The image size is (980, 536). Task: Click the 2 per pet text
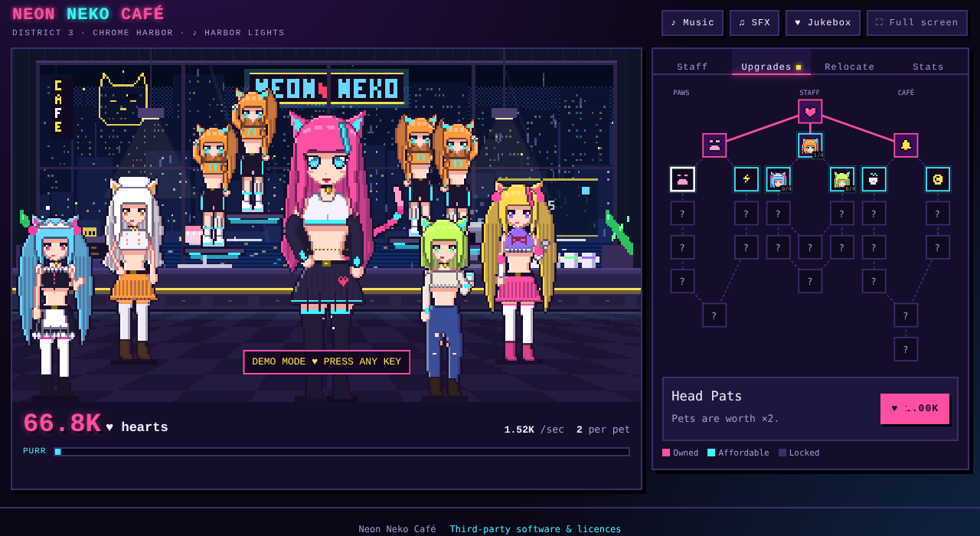pos(603,430)
